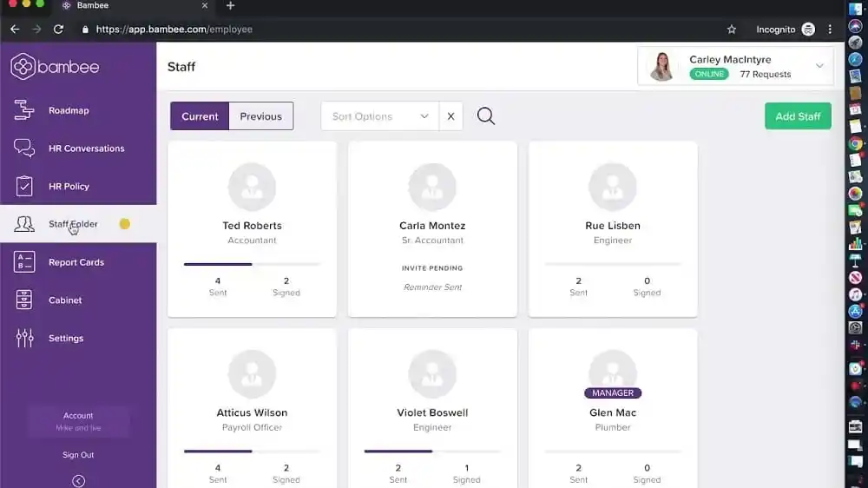Click the HR Policy clipboard icon
This screenshot has height=488, width=868.
click(x=24, y=187)
